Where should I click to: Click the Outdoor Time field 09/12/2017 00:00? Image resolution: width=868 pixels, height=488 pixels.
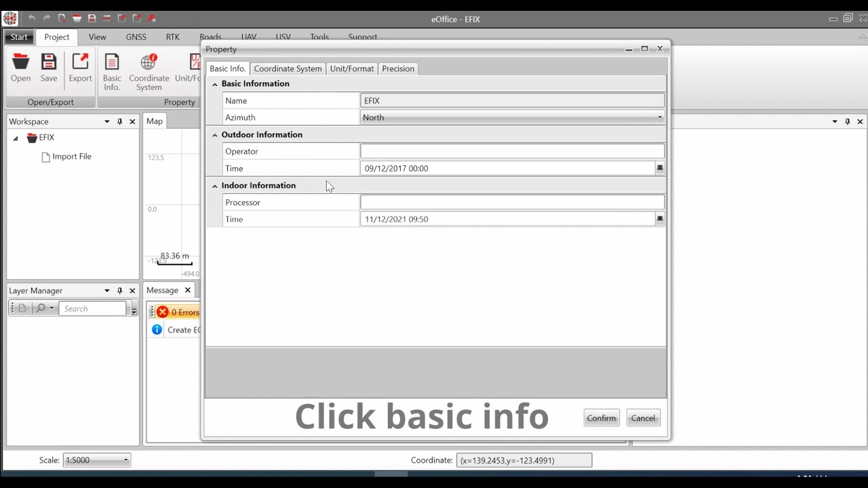tap(507, 168)
